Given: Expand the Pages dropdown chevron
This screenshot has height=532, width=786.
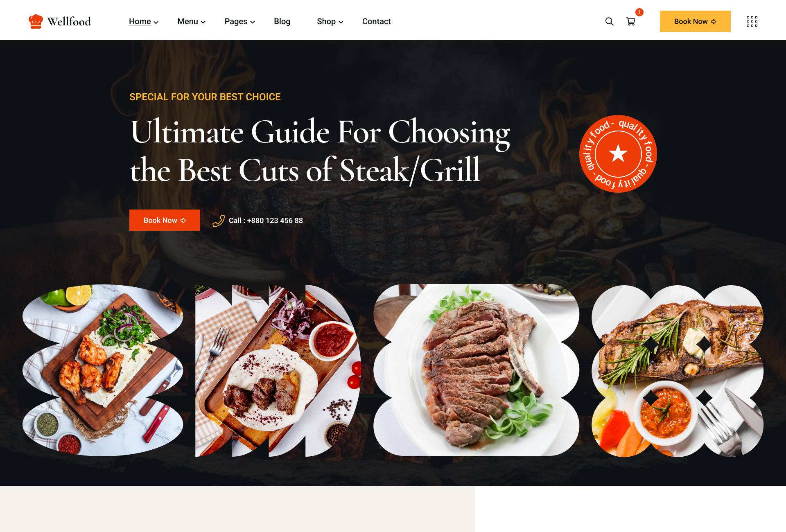Looking at the screenshot, I should (253, 23).
